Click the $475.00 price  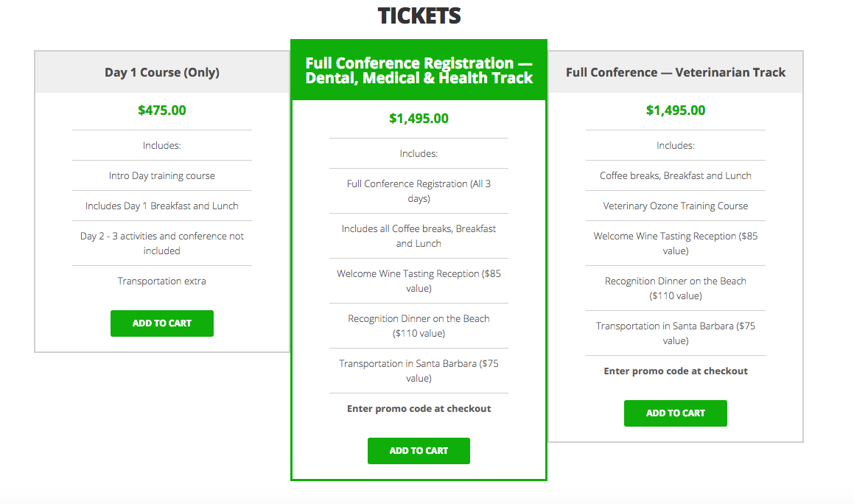tap(162, 111)
